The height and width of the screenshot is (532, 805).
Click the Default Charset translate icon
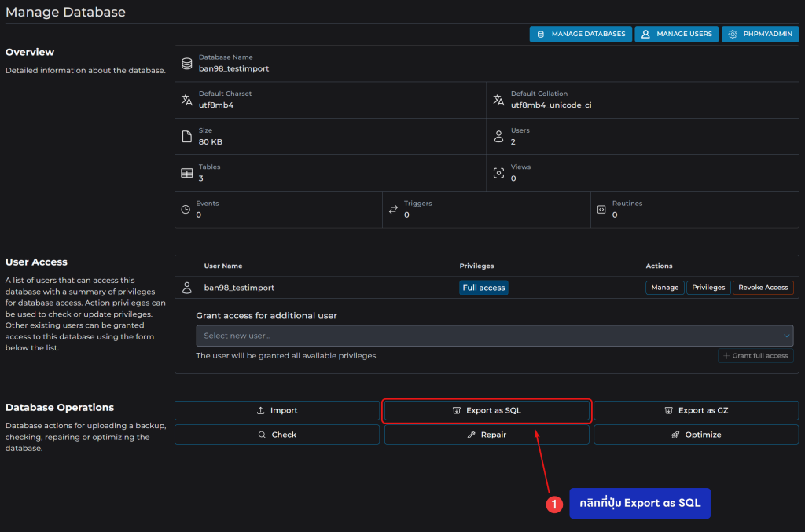coord(186,100)
